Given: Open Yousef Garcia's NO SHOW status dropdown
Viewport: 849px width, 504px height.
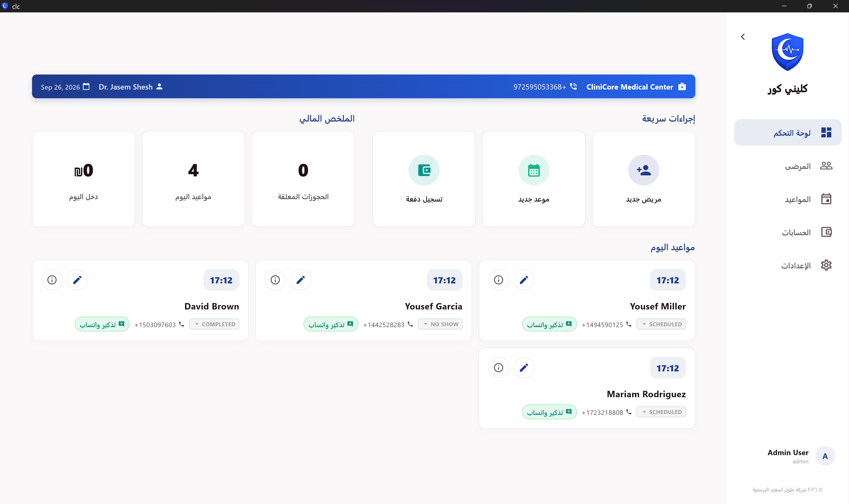Looking at the screenshot, I should [x=440, y=324].
